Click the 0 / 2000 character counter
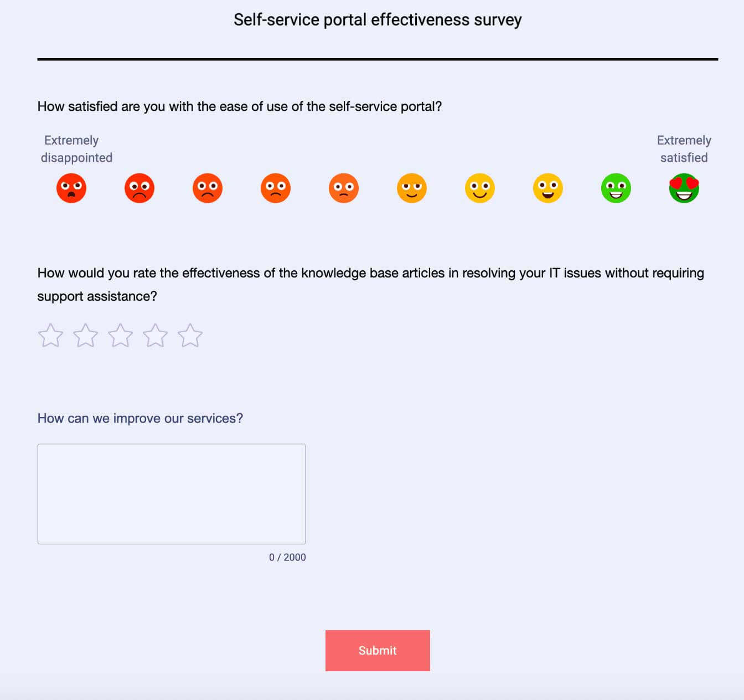 point(287,557)
